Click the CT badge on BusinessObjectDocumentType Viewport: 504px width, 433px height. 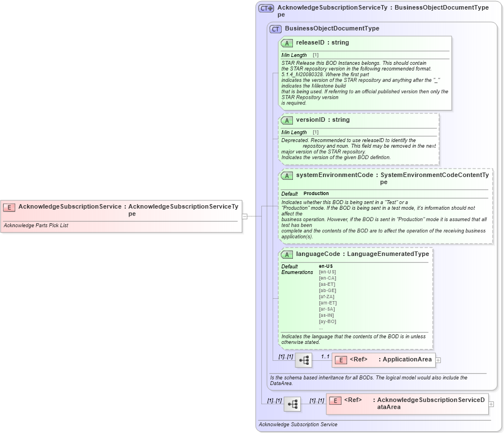(276, 28)
